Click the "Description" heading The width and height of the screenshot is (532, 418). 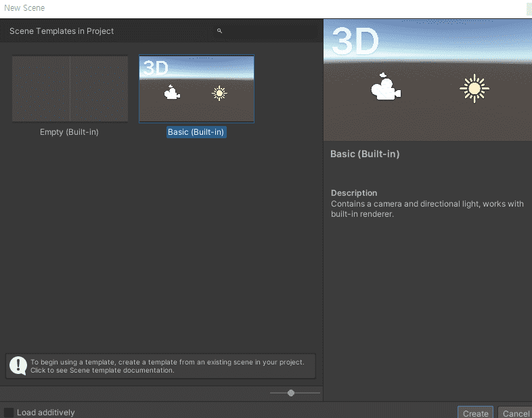(354, 193)
